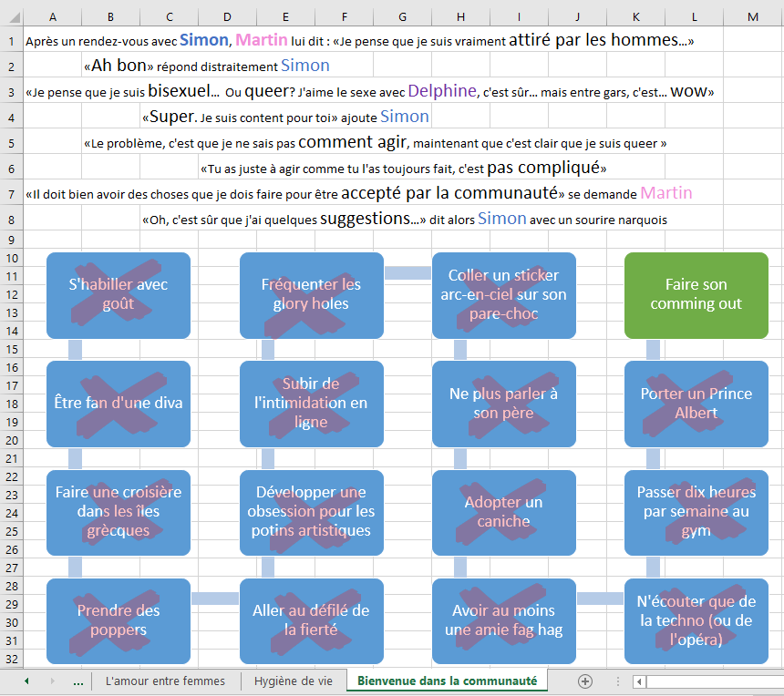Click the horizontal scrollbar left arrow

click(640, 681)
